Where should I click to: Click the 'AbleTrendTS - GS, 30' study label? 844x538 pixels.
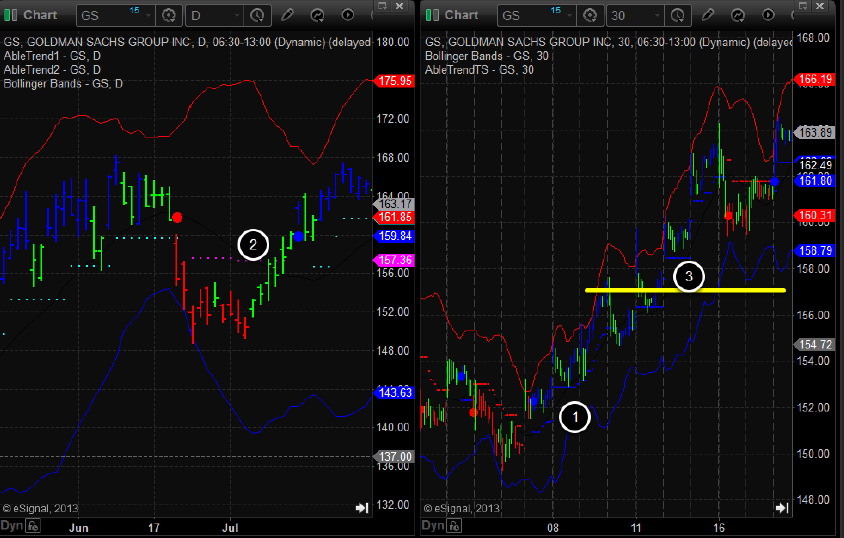pos(480,70)
